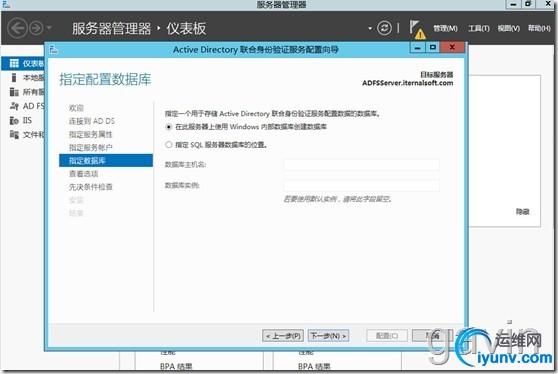Close the AD FS configuration wizard
558x374 pixels.
pos(452,47)
